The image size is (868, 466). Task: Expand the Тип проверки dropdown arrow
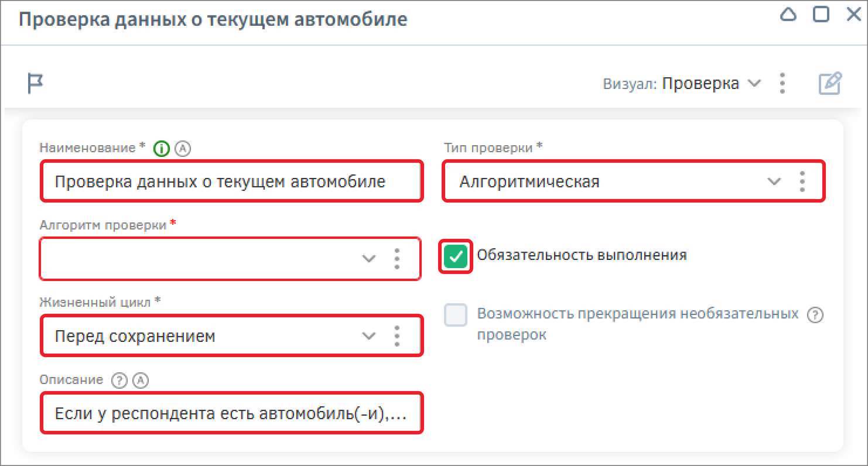[x=774, y=181]
